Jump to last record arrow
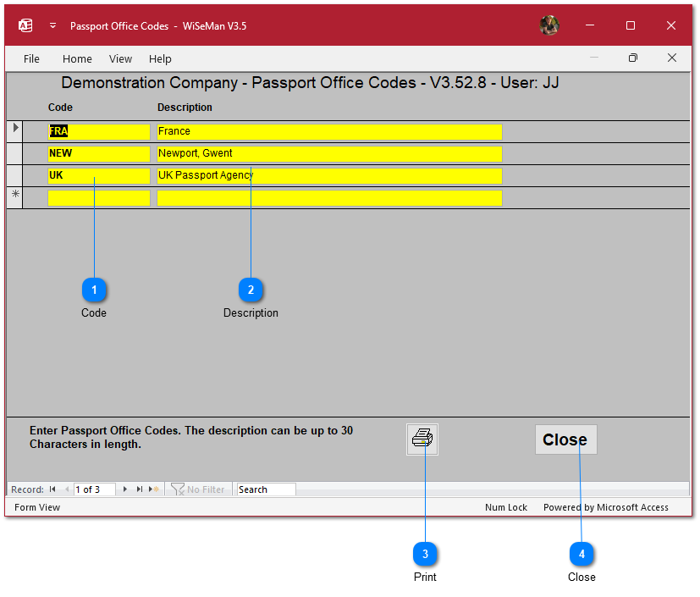The image size is (700, 597). pyautogui.click(x=140, y=489)
